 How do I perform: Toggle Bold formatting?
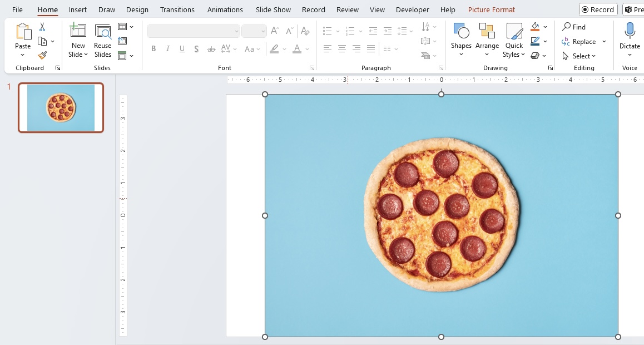tap(153, 49)
